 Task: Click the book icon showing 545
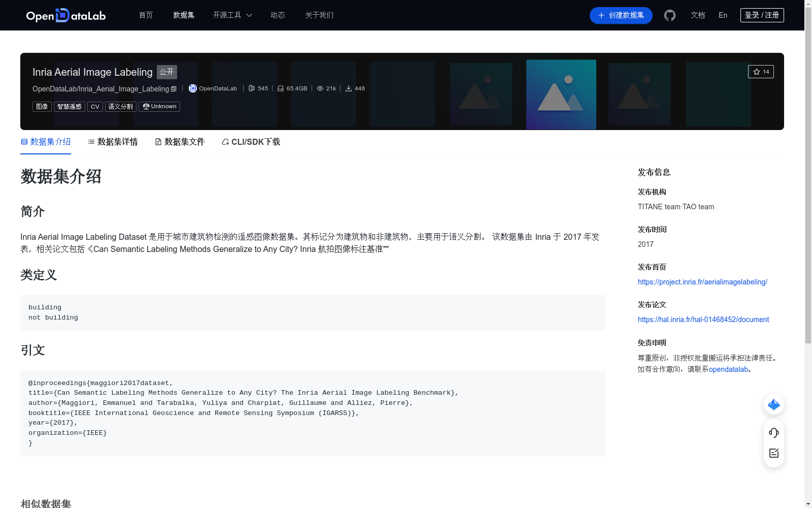(x=252, y=88)
